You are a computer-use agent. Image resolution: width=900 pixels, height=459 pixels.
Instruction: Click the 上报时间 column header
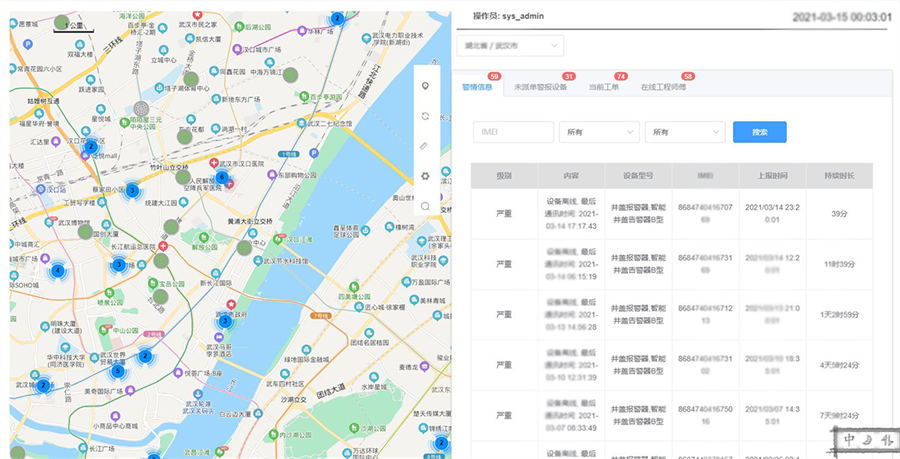point(770,176)
